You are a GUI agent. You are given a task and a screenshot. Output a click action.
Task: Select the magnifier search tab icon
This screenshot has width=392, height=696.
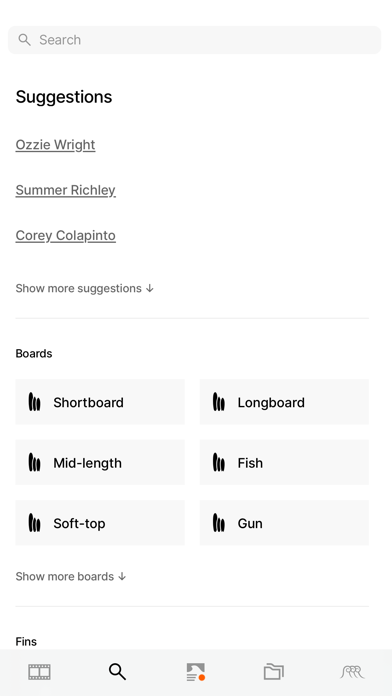click(118, 672)
